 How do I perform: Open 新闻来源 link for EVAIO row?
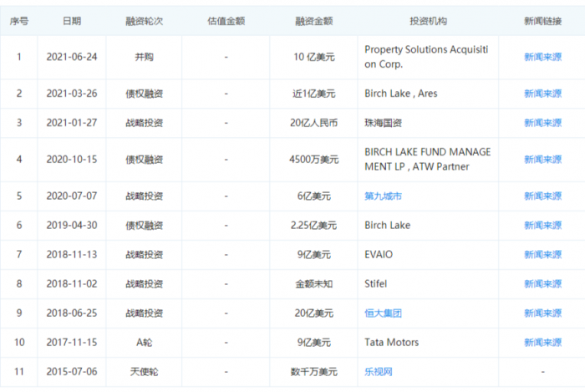coord(542,254)
